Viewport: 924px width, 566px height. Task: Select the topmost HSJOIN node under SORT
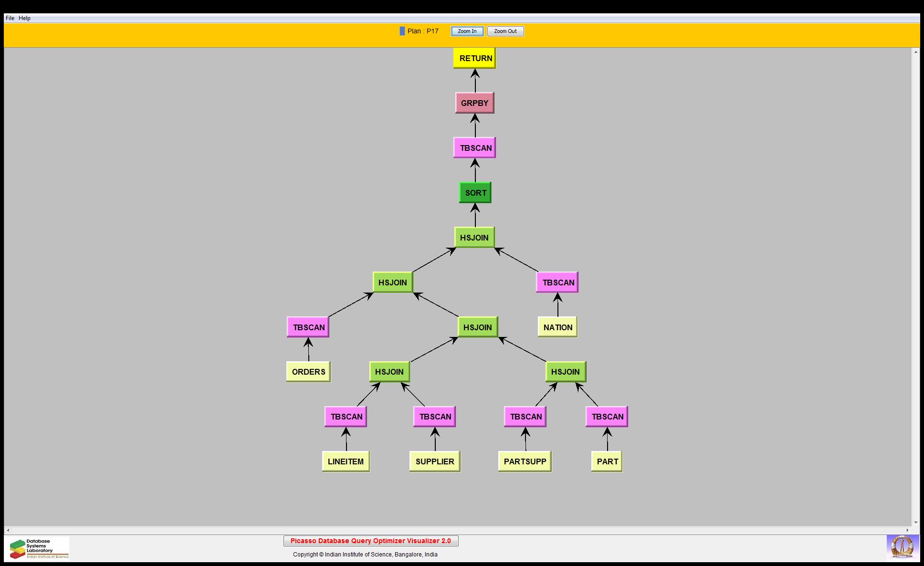coord(474,238)
